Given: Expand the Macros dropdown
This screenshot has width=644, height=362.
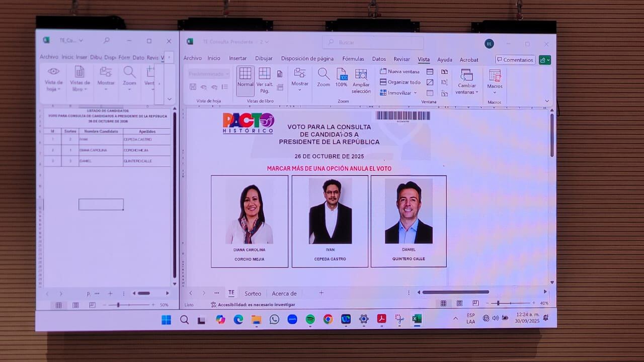Looking at the screenshot, I should coord(495,83).
